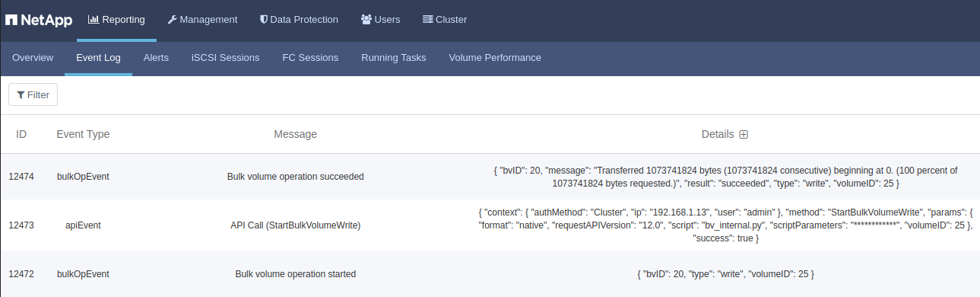This screenshot has height=297, width=980.
Task: Click 'Bulk volume operation started' message
Action: point(295,274)
